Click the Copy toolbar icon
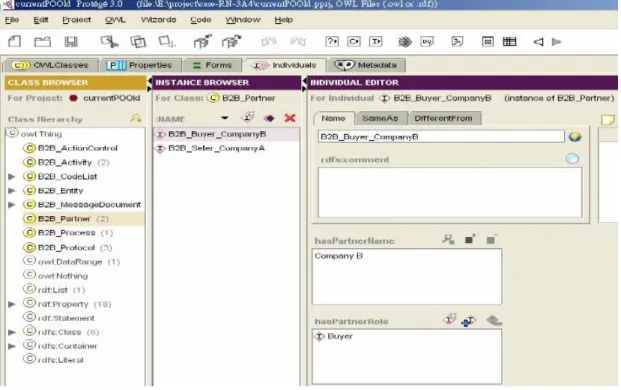Screen dimensions: 621x390 [x=138, y=42]
